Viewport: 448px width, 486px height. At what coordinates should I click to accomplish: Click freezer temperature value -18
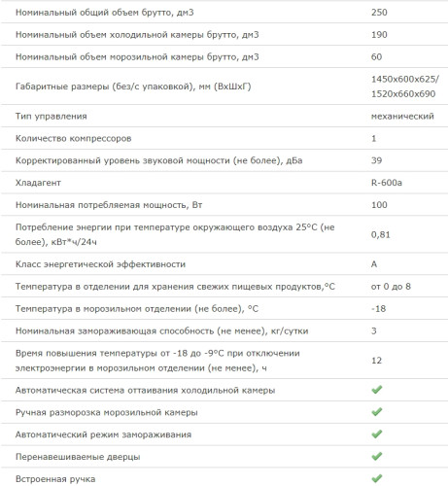click(379, 309)
